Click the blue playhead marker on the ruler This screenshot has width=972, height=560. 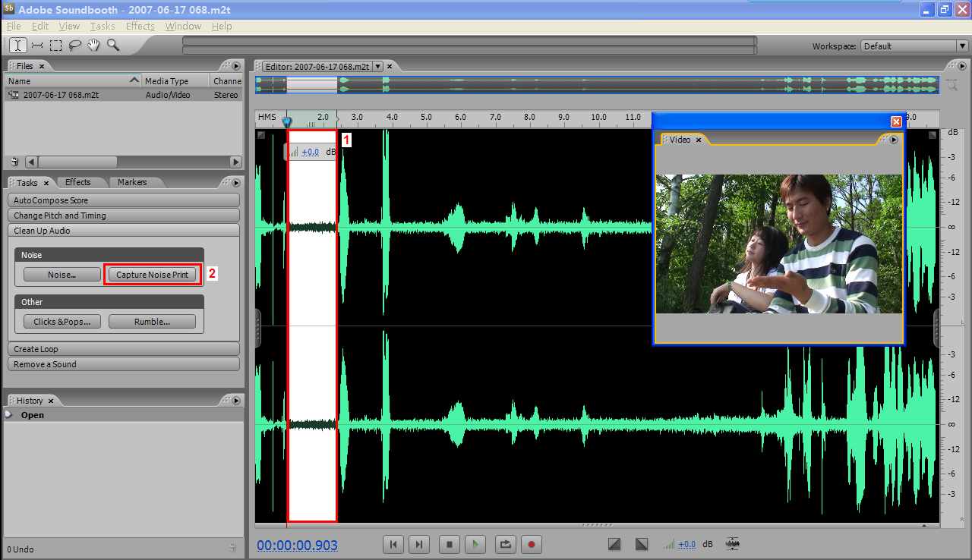[x=287, y=121]
